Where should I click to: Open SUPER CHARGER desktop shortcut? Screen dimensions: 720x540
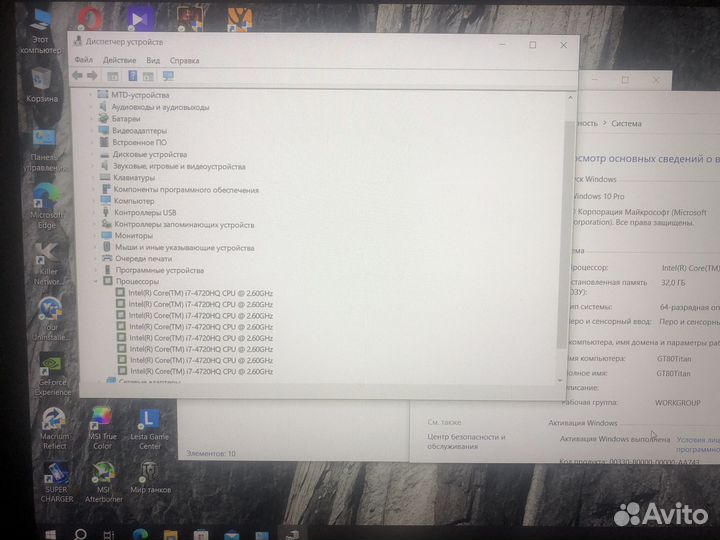pyautogui.click(x=57, y=482)
